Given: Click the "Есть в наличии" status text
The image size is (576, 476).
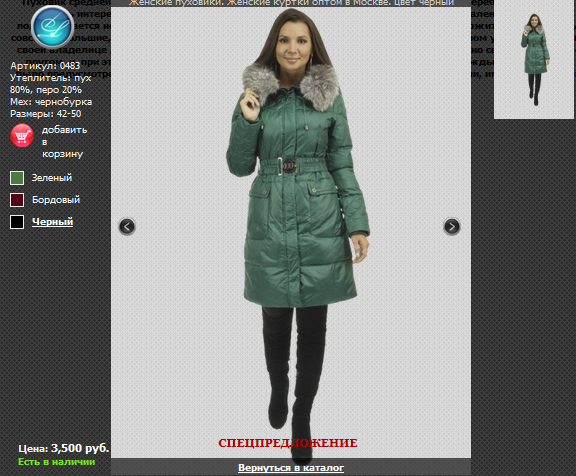Looking at the screenshot, I should (57, 462).
